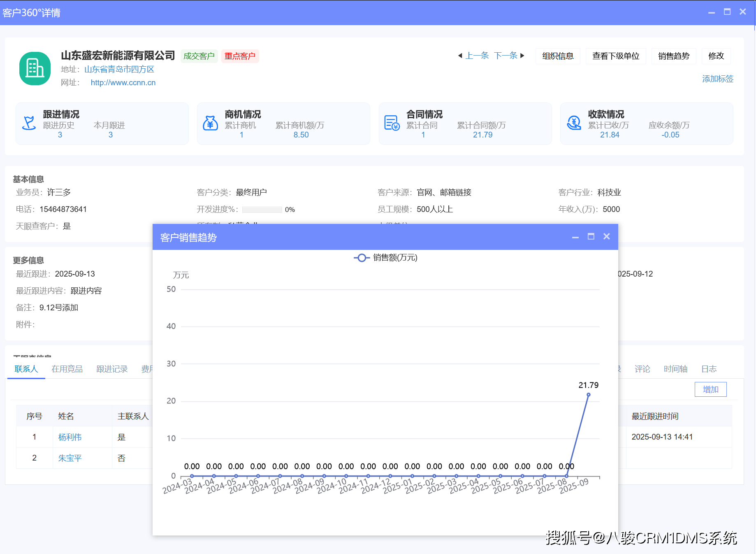The width and height of the screenshot is (756, 554).
Task: Open the http://www.ccnn.cn website link
Action: (123, 83)
